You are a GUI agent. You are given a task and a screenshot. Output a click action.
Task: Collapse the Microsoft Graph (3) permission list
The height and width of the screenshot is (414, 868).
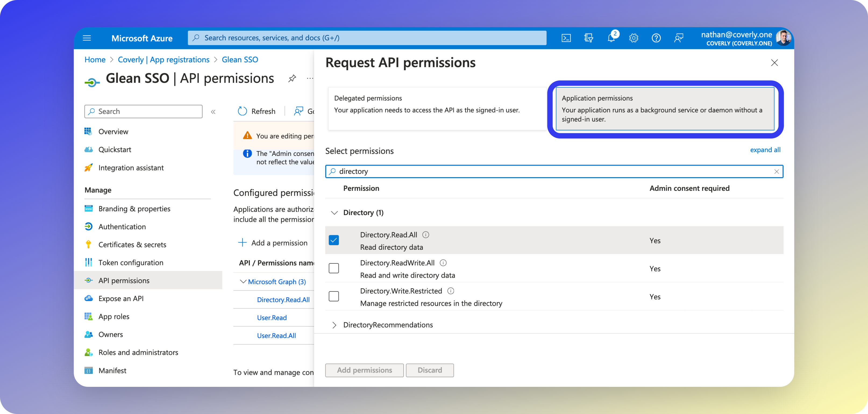[x=243, y=282]
